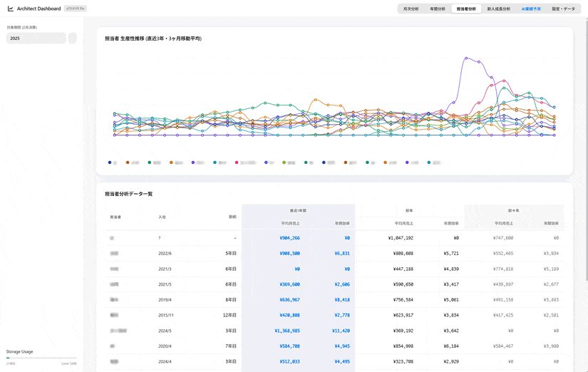Click the ¥420,808 cell
The image size is (588, 372).
click(290, 316)
